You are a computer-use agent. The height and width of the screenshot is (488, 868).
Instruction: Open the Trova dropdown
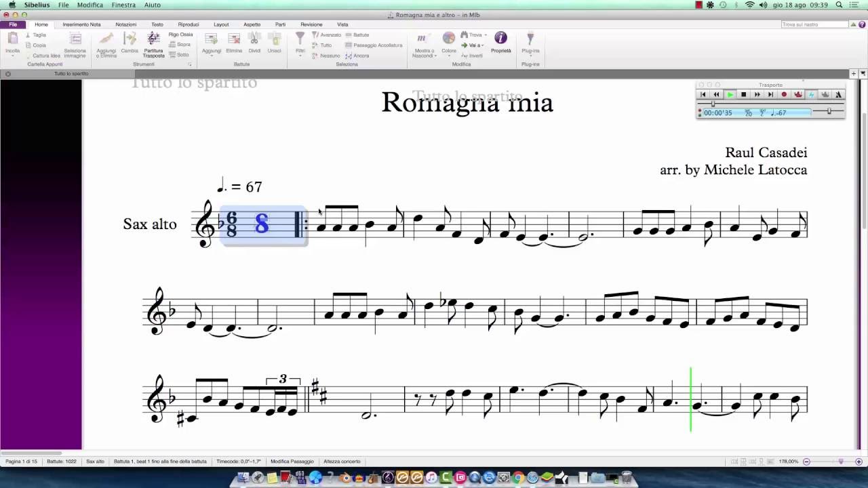(x=473, y=35)
